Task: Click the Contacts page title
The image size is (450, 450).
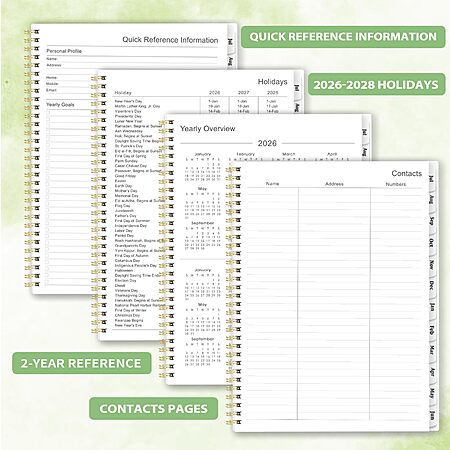Action: (406, 173)
